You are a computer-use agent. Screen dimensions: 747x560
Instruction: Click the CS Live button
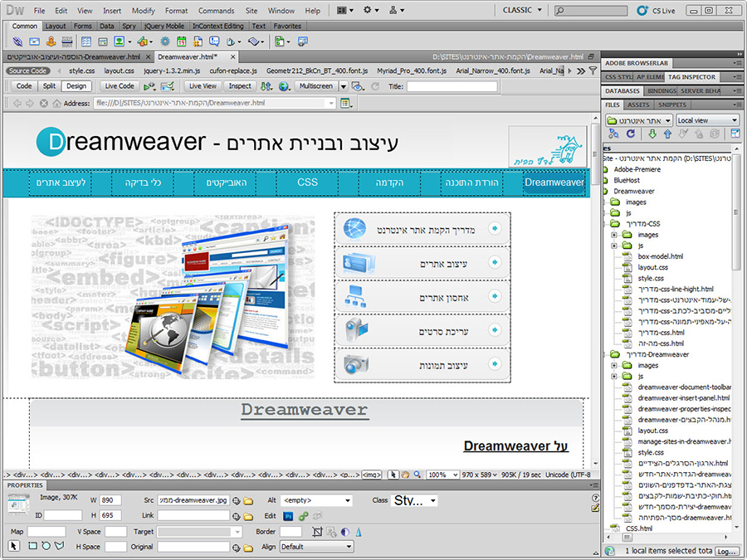coord(656,10)
